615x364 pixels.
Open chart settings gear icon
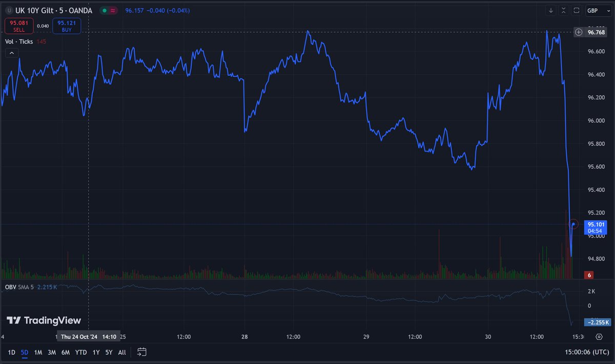pyautogui.click(x=599, y=337)
